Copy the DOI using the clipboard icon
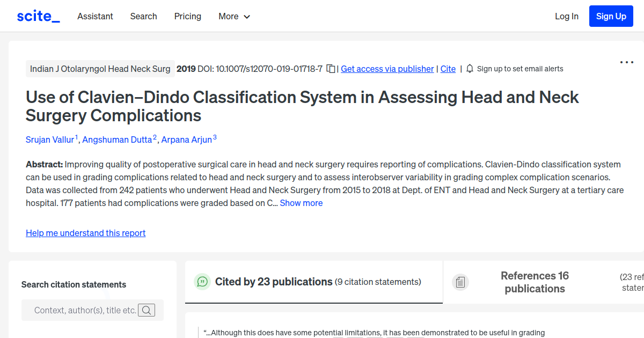 pyautogui.click(x=331, y=69)
